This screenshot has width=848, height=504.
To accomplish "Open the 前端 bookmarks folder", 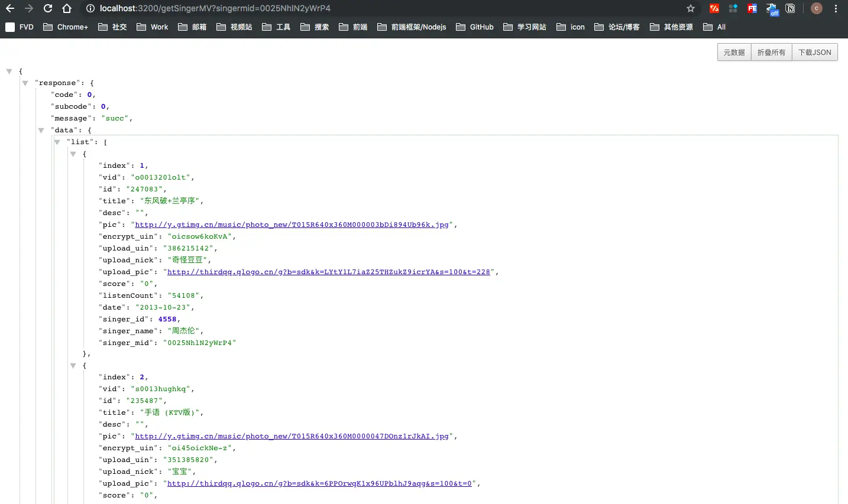I will [x=353, y=27].
